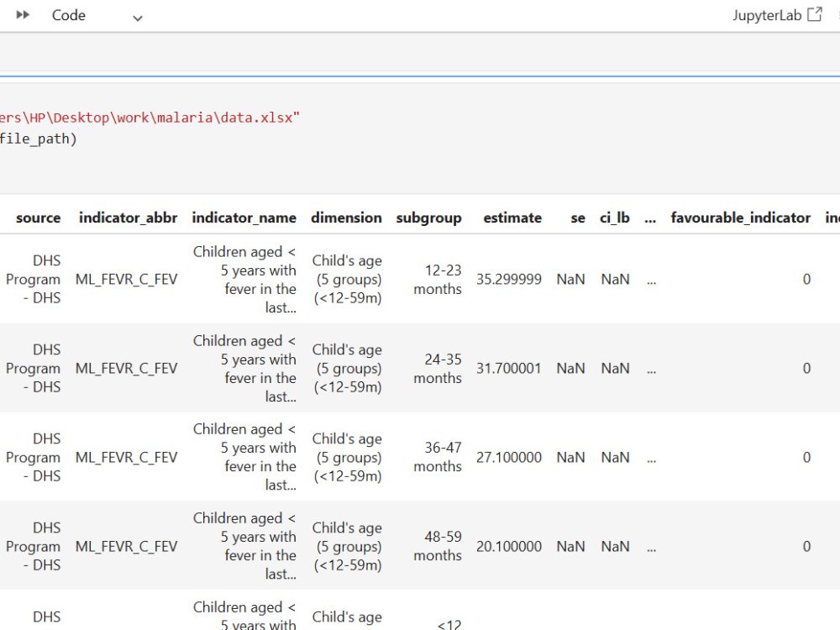Click the subgroup column header
Image resolution: width=840 pixels, height=630 pixels.
click(x=429, y=218)
